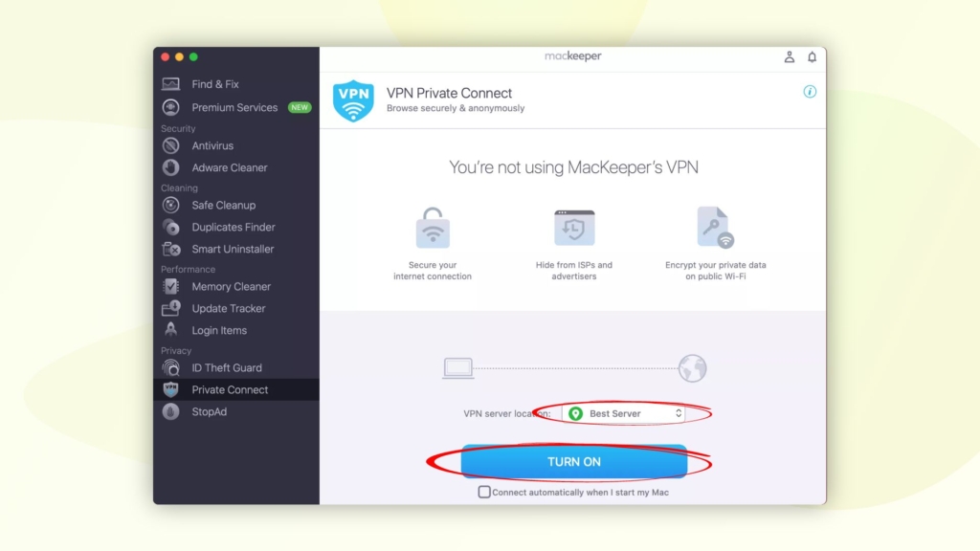Click the NEW badge beside Premium Services
980x551 pixels.
(300, 107)
